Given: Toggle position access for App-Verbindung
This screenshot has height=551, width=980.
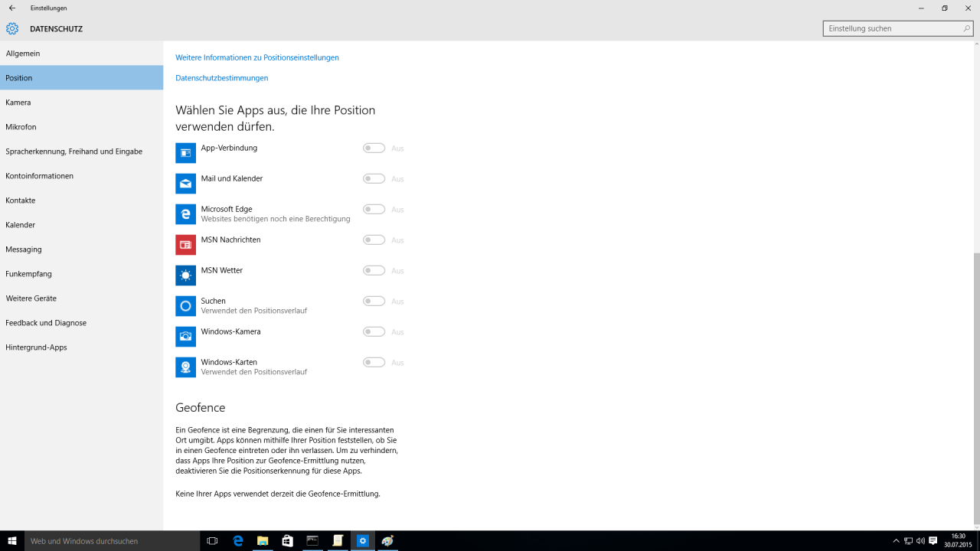Looking at the screenshot, I should [x=374, y=148].
